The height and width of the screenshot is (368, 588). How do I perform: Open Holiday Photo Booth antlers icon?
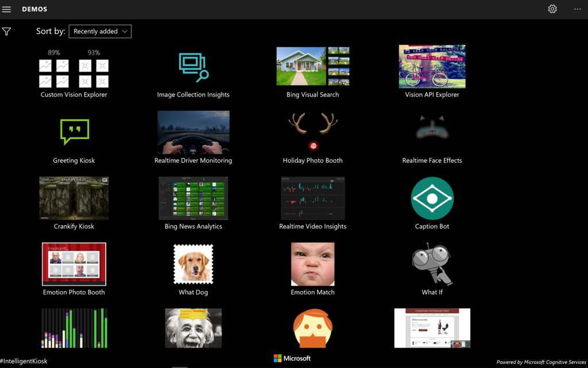click(x=313, y=132)
